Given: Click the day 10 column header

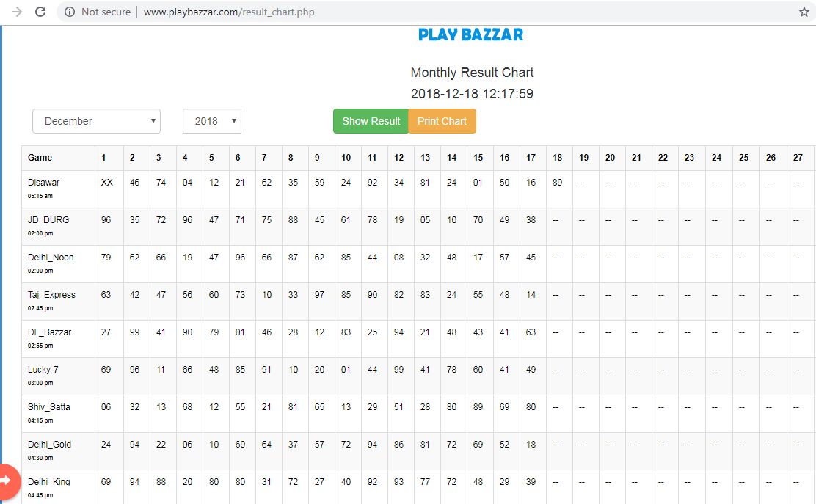Looking at the screenshot, I should pyautogui.click(x=346, y=157).
